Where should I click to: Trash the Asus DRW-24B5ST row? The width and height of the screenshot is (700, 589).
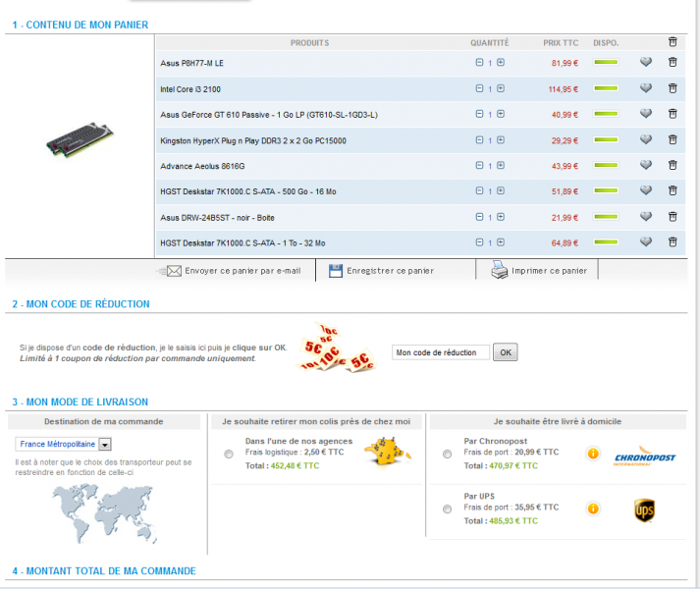(x=673, y=216)
